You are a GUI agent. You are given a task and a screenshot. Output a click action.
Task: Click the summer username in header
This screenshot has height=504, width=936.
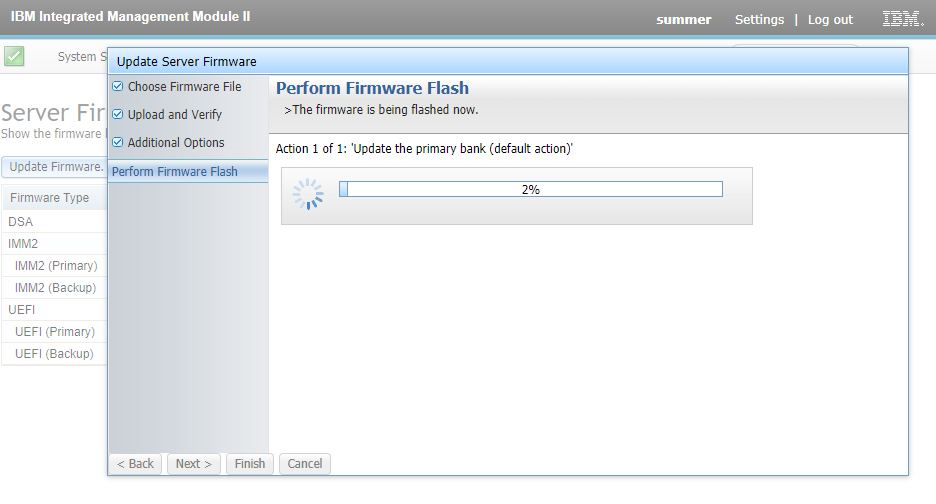(683, 20)
